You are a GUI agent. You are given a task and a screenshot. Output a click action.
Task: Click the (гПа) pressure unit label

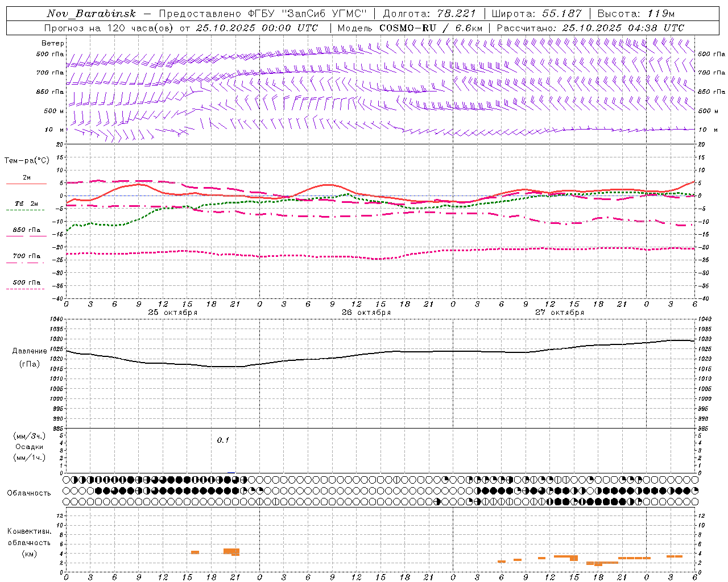point(30,364)
